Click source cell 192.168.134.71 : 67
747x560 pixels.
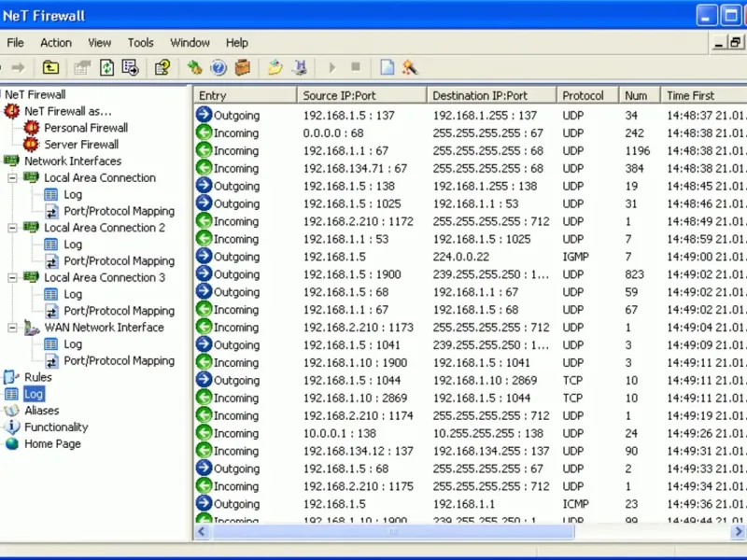[x=355, y=169]
